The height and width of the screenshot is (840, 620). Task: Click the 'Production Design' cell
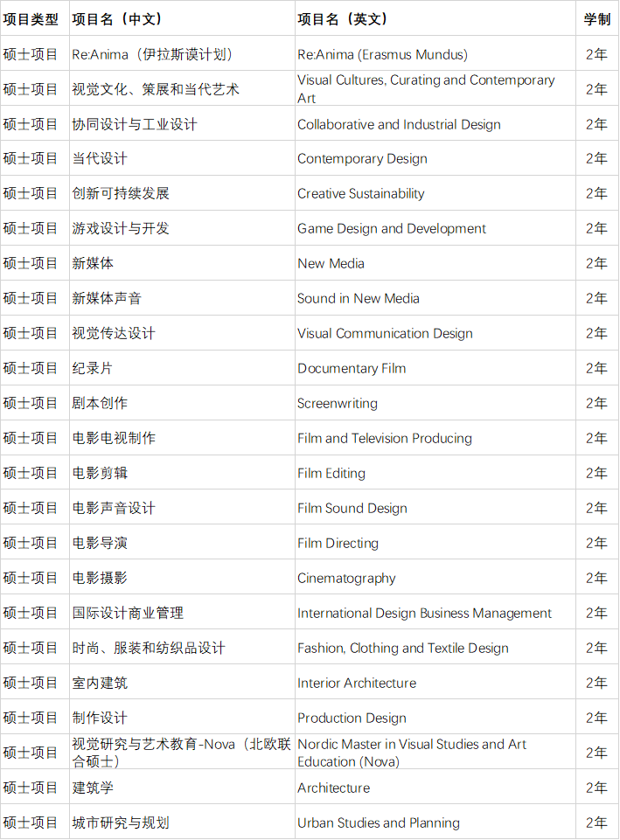click(435, 718)
